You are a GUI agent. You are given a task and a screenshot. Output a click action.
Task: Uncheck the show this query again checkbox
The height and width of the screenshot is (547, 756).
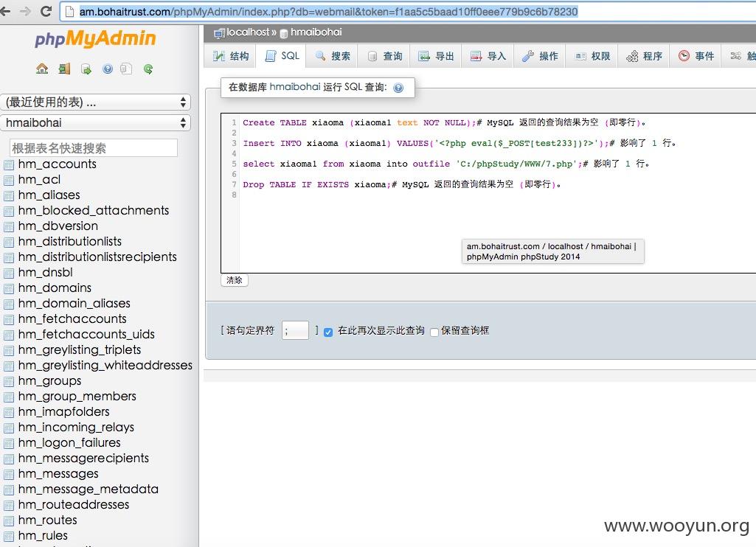tap(328, 332)
